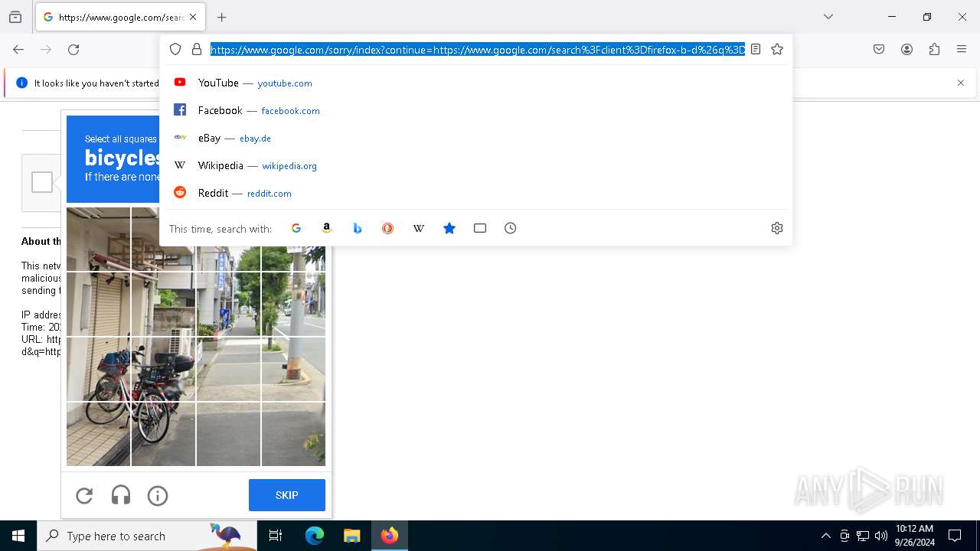
Task: Open the Extensions puzzle icon
Action: tap(934, 49)
